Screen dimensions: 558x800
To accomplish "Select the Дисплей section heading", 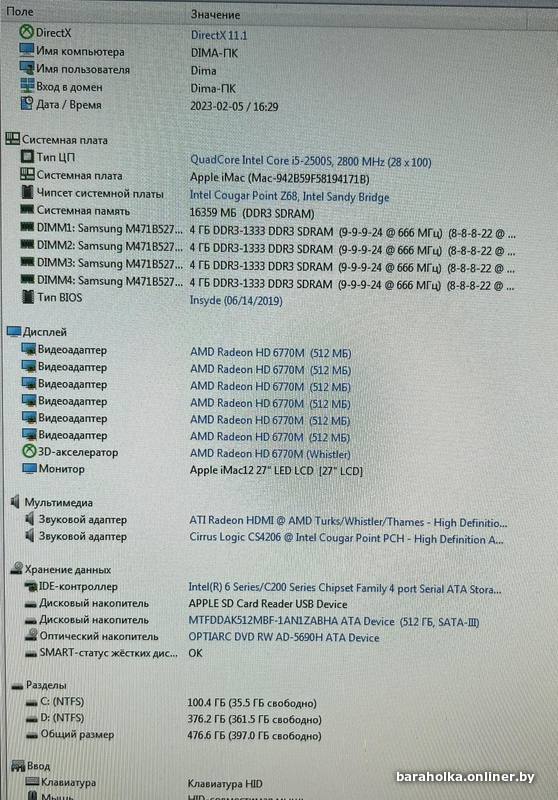I will coord(44,332).
